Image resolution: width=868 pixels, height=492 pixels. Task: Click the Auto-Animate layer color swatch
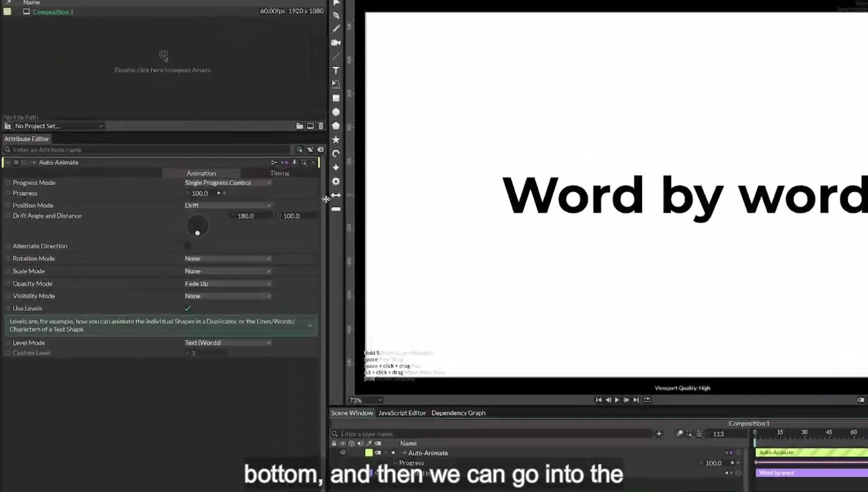[x=369, y=453]
